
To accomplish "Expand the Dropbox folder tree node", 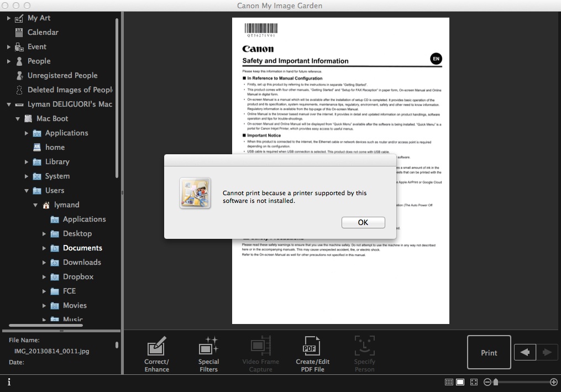I will pyautogui.click(x=44, y=277).
